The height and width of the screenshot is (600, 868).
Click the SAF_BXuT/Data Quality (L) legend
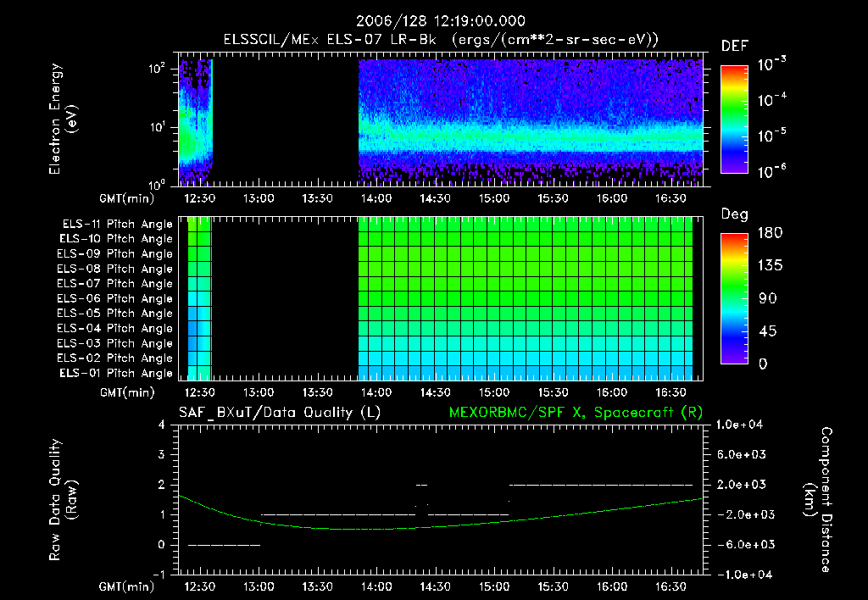[x=280, y=413]
